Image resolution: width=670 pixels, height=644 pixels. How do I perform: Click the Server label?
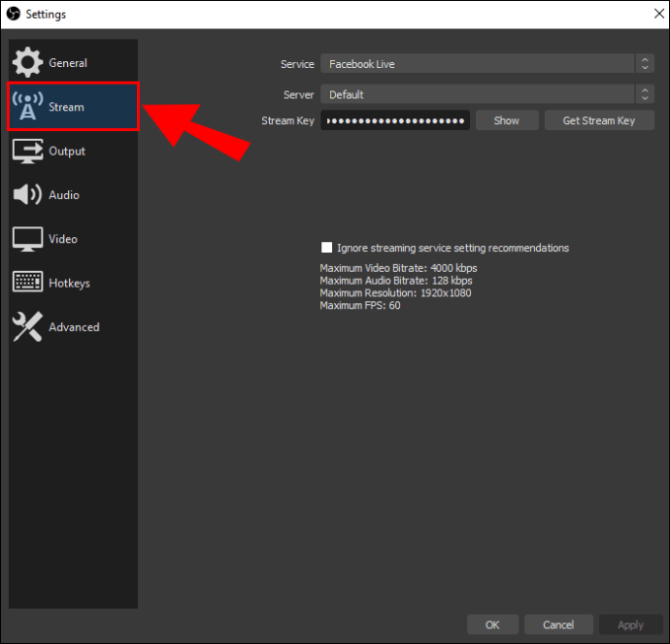coord(299,94)
